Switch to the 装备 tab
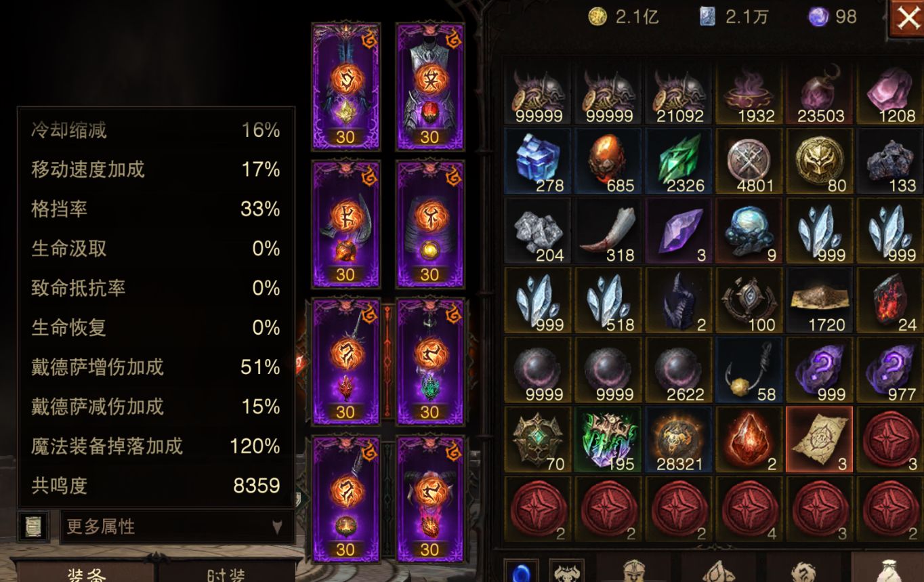The width and height of the screenshot is (924, 582). (86, 571)
